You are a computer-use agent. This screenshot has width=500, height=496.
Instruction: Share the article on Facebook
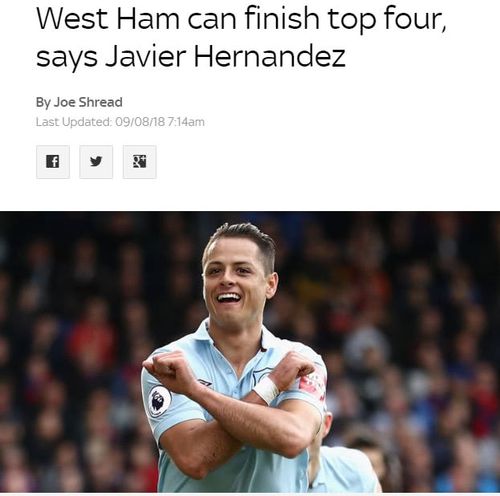coord(53,162)
